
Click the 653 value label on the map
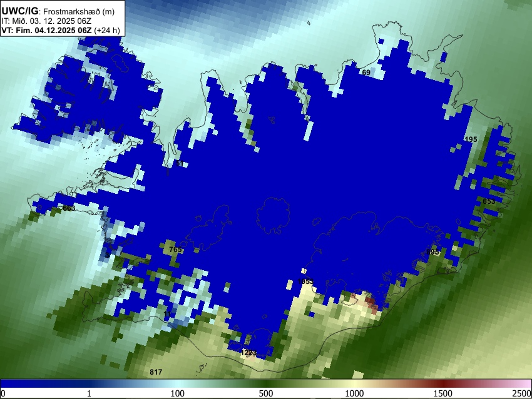(x=489, y=201)
